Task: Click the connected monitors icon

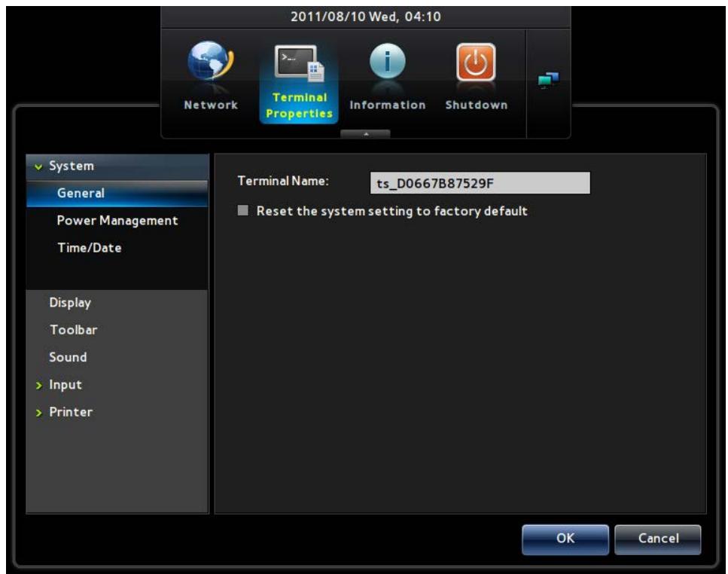Action: [548, 80]
